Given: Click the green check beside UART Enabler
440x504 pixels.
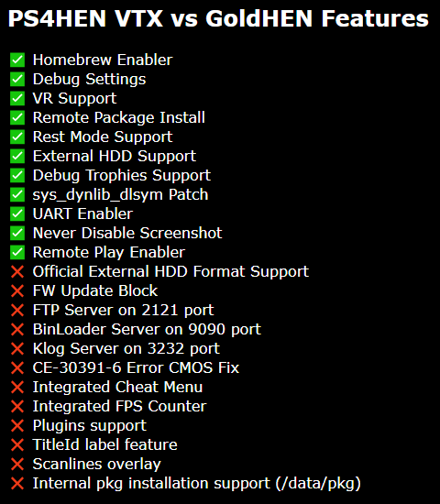Looking at the screenshot, I should (17, 214).
